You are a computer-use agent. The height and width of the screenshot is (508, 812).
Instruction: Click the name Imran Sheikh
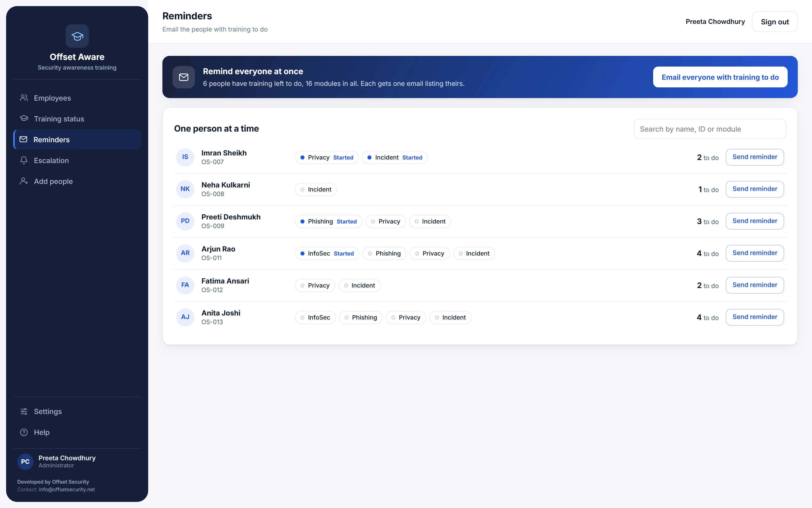point(224,153)
